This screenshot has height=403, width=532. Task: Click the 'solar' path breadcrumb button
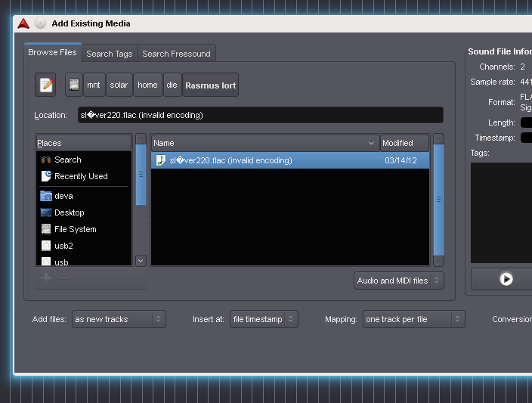119,85
